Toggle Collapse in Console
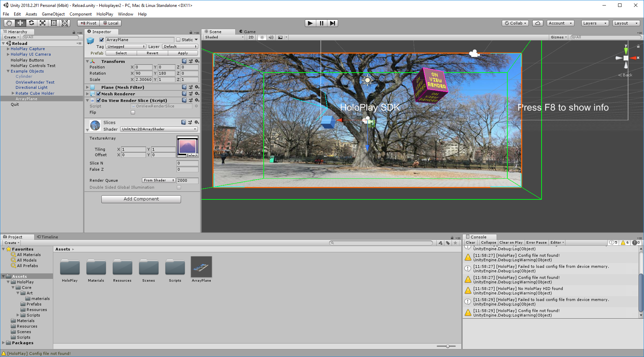644x357 pixels. point(488,243)
